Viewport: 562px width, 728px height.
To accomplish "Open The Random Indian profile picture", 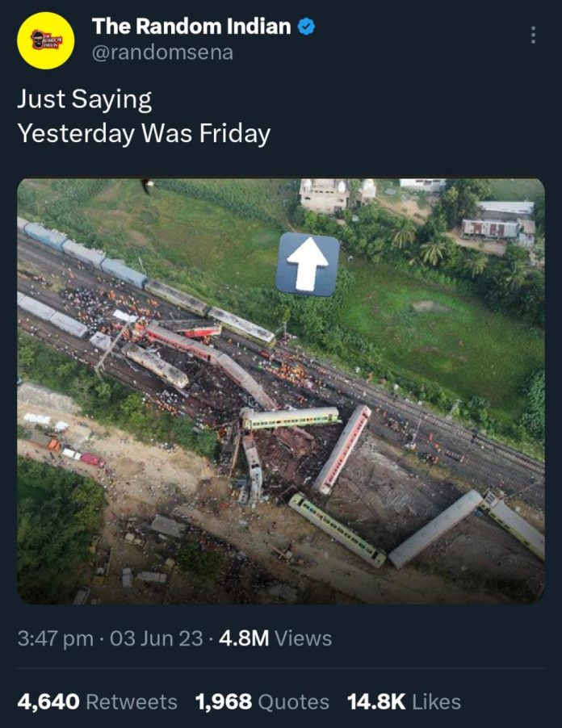I will point(46,40).
